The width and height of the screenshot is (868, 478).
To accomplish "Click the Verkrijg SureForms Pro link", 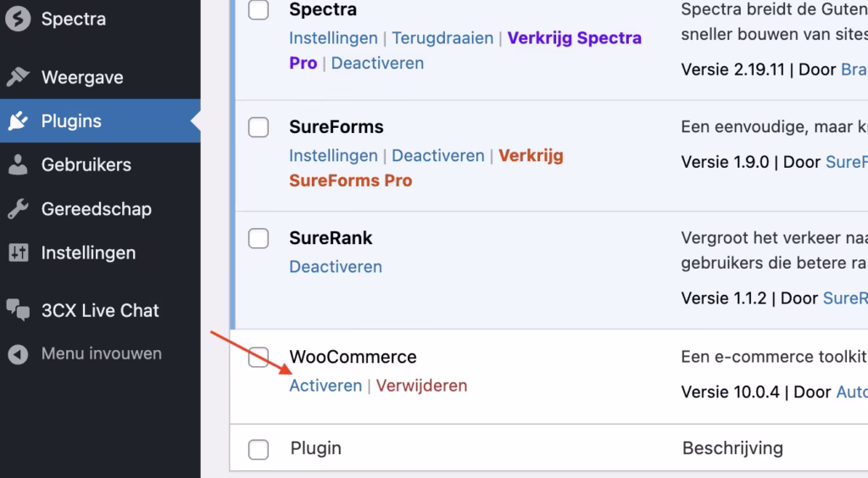I will [426, 168].
